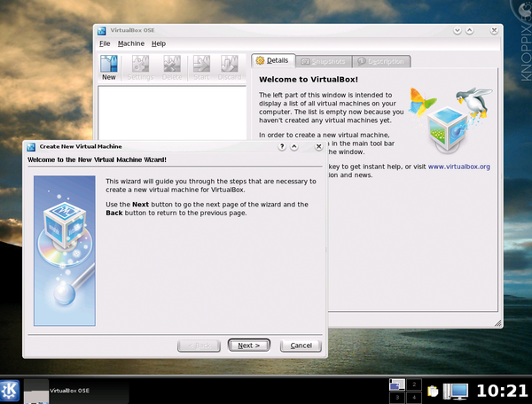Open the Help menu

[159, 43]
